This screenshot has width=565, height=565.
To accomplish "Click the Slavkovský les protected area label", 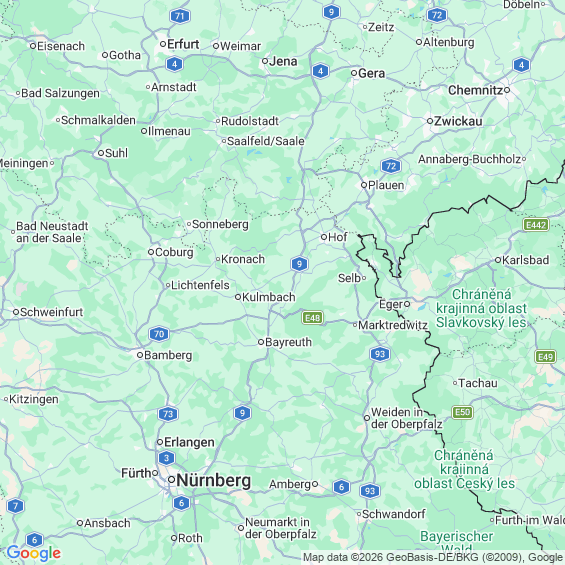I will click(481, 308).
